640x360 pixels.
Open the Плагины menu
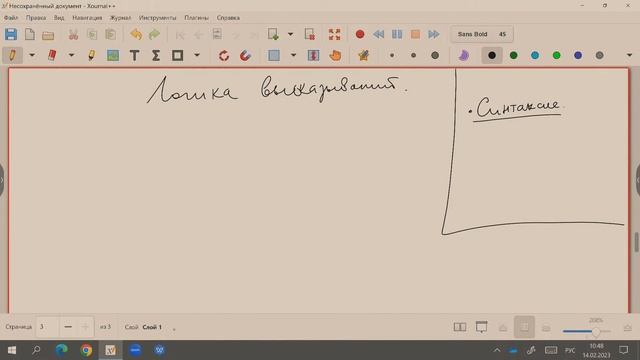[196, 18]
